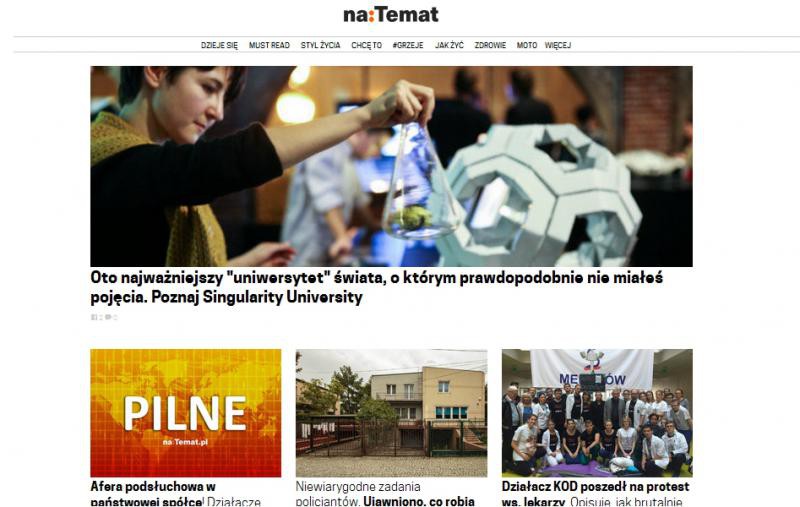Go to the ZDROWIE section

(x=490, y=45)
